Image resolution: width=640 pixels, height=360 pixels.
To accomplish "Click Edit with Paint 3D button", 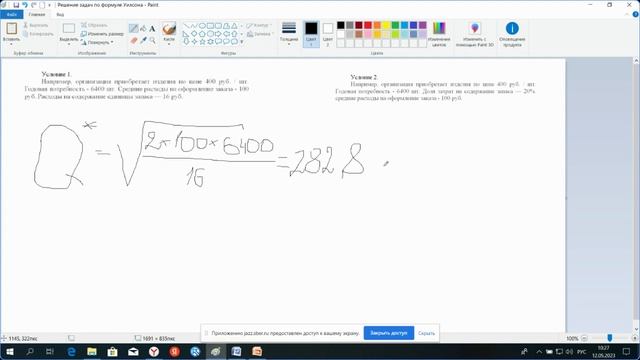I will [x=475, y=34].
